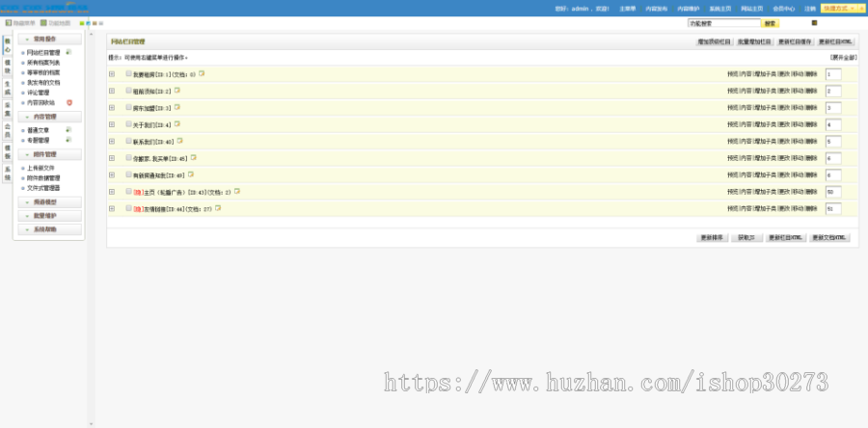Click add icon beside 网站栏目管理
This screenshot has height=428, width=868.
click(x=68, y=52)
